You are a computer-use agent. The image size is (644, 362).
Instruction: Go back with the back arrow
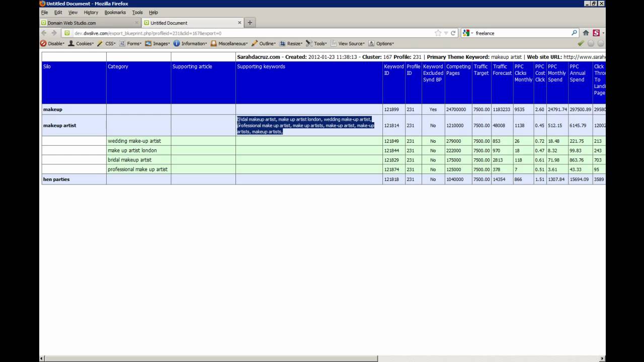tap(44, 33)
